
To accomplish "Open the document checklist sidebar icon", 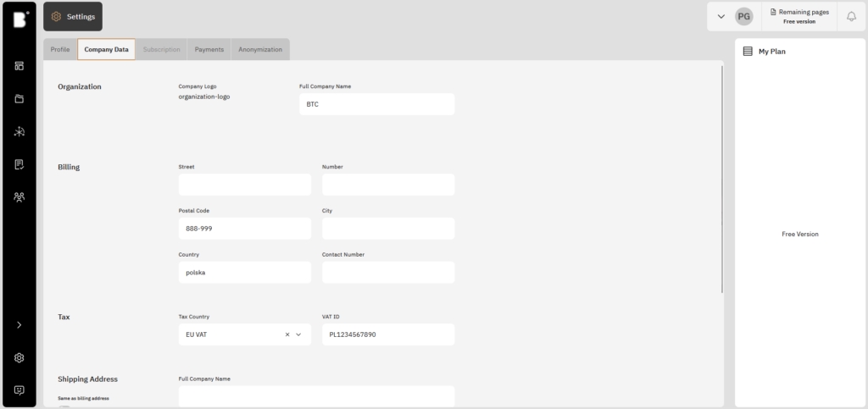I will point(19,164).
